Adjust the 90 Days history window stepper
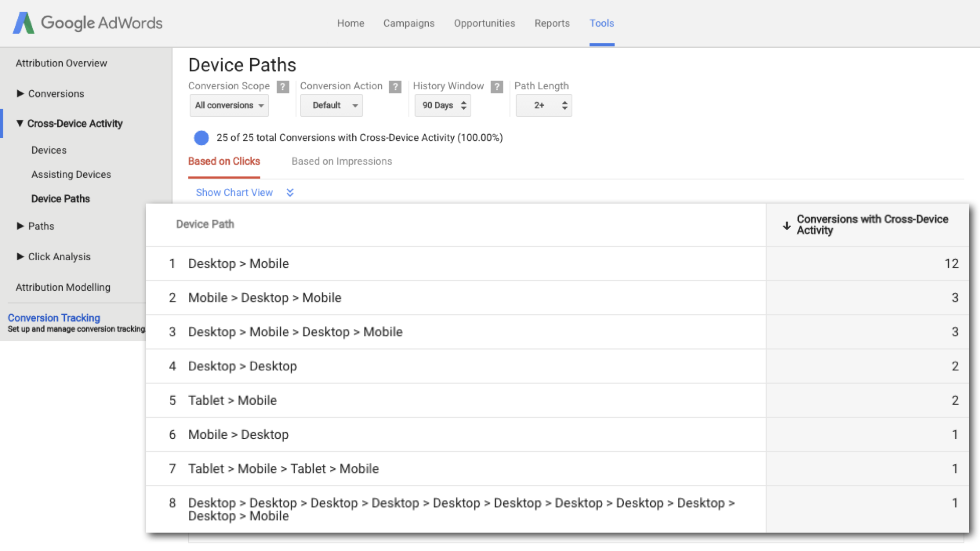Image resolution: width=980 pixels, height=551 pixels. point(463,105)
